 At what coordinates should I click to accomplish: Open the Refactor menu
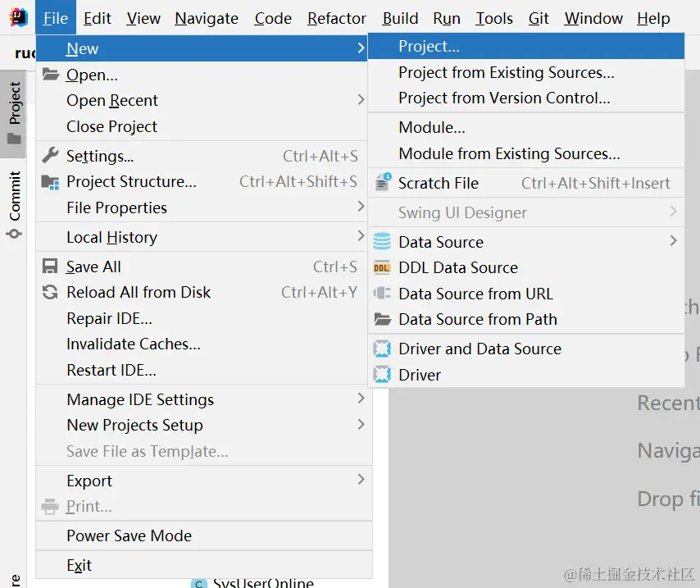(337, 18)
